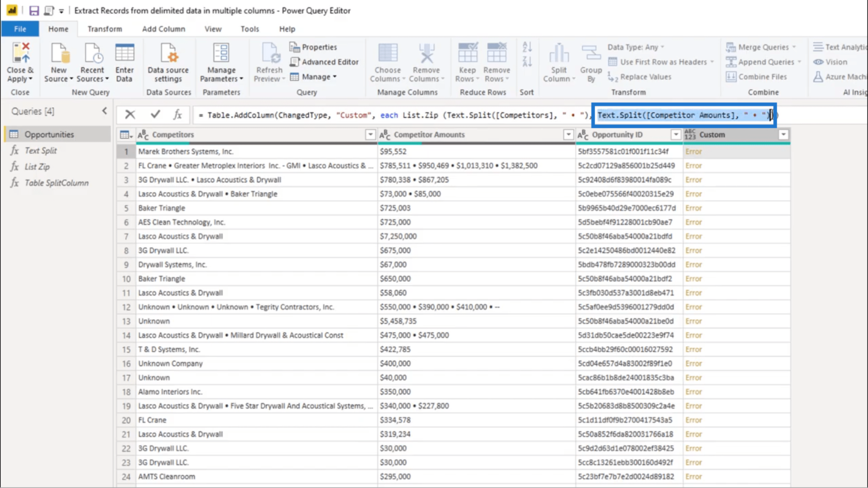
Task: Open query Properties
Action: pos(313,47)
